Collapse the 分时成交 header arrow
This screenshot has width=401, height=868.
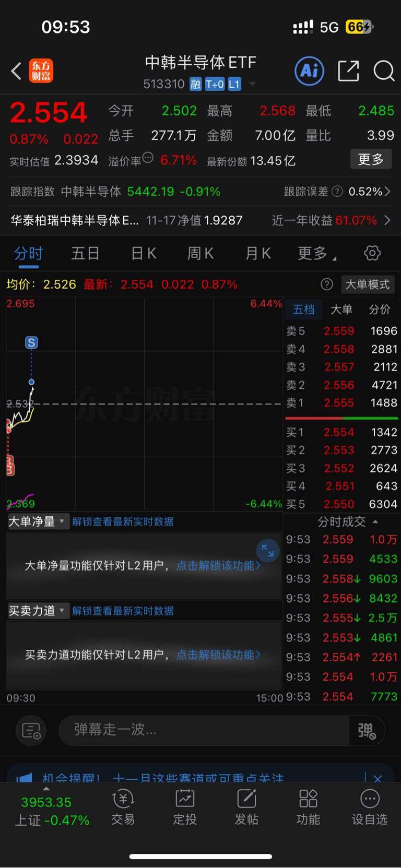[375, 521]
